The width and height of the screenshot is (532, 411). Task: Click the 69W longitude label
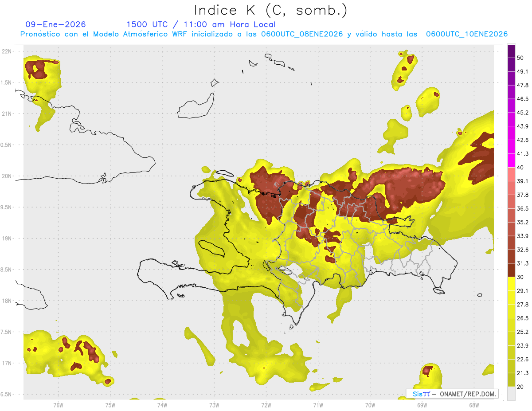422,405
